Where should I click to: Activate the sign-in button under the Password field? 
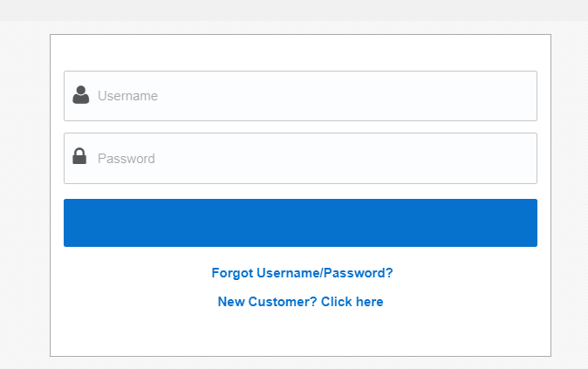click(x=300, y=222)
